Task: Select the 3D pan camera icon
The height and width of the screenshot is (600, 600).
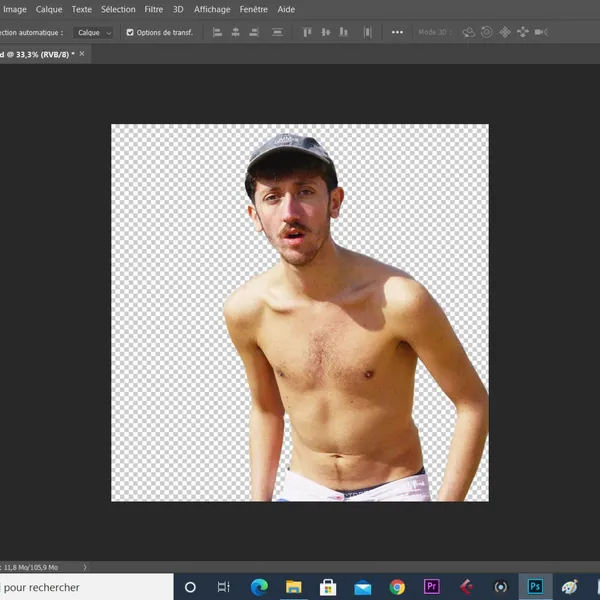Action: [x=505, y=32]
